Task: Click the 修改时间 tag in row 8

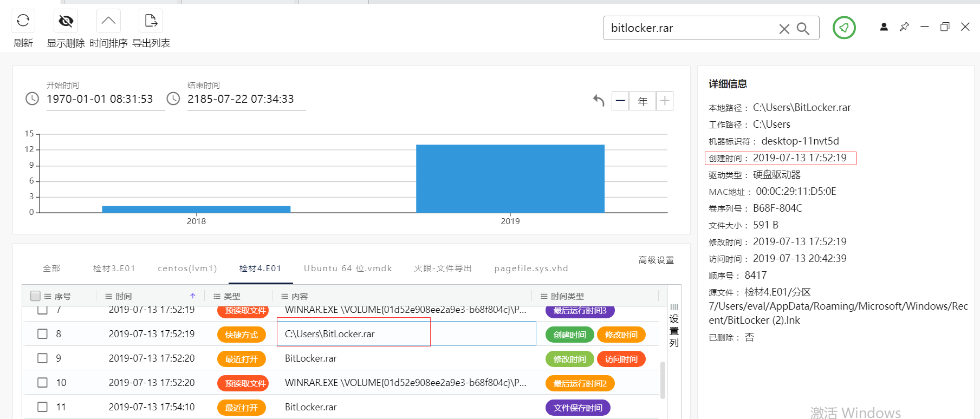Action: (621, 335)
